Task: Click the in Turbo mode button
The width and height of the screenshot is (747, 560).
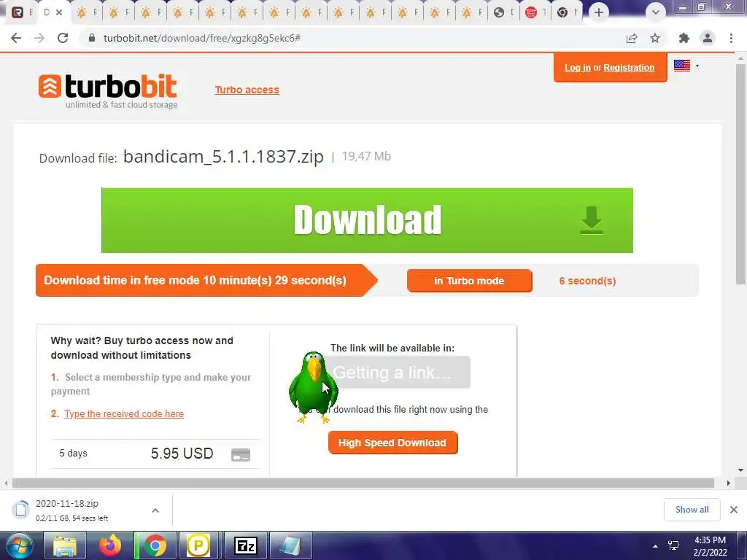Action: pos(469,281)
